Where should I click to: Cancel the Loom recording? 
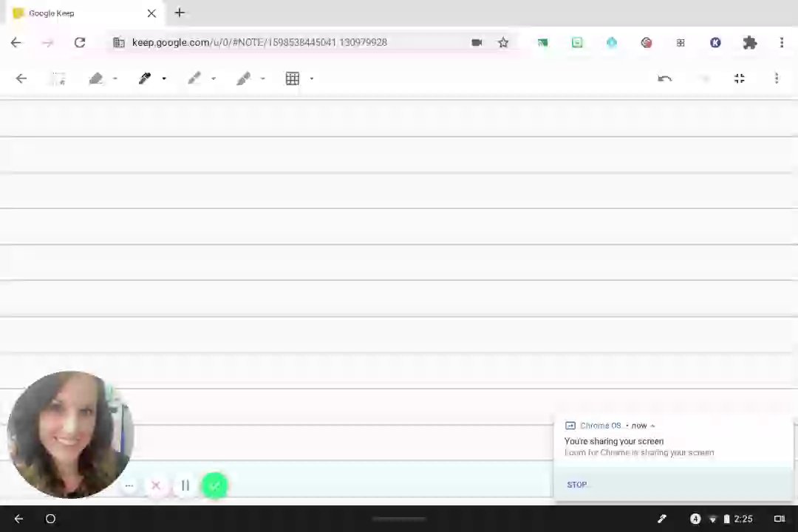(x=156, y=485)
